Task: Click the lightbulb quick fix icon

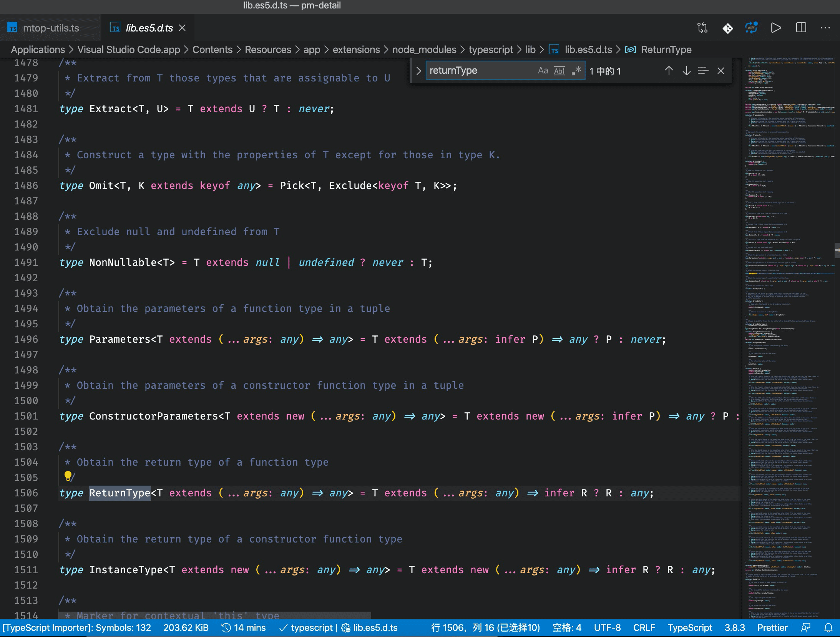Action: [x=68, y=476]
